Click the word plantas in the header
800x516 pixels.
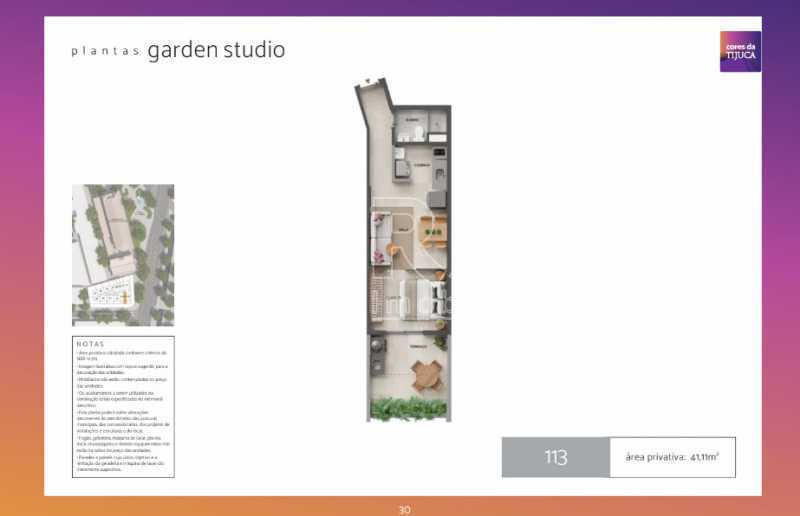pyautogui.click(x=104, y=52)
